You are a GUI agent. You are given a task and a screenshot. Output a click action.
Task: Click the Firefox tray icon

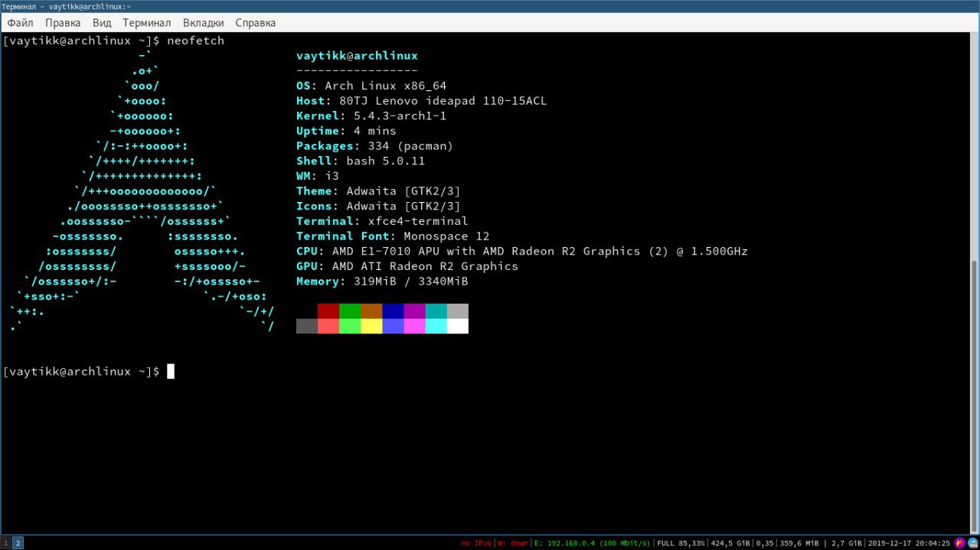pyautogui.click(x=960, y=543)
